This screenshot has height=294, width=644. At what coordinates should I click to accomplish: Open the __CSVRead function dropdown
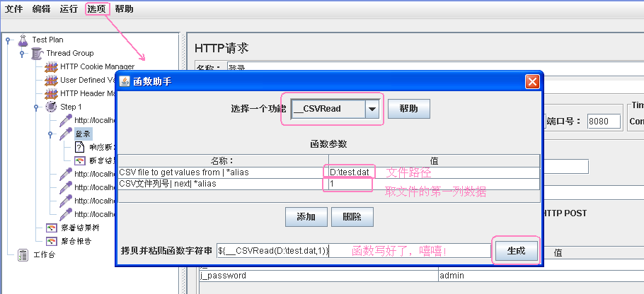pyautogui.click(x=372, y=109)
